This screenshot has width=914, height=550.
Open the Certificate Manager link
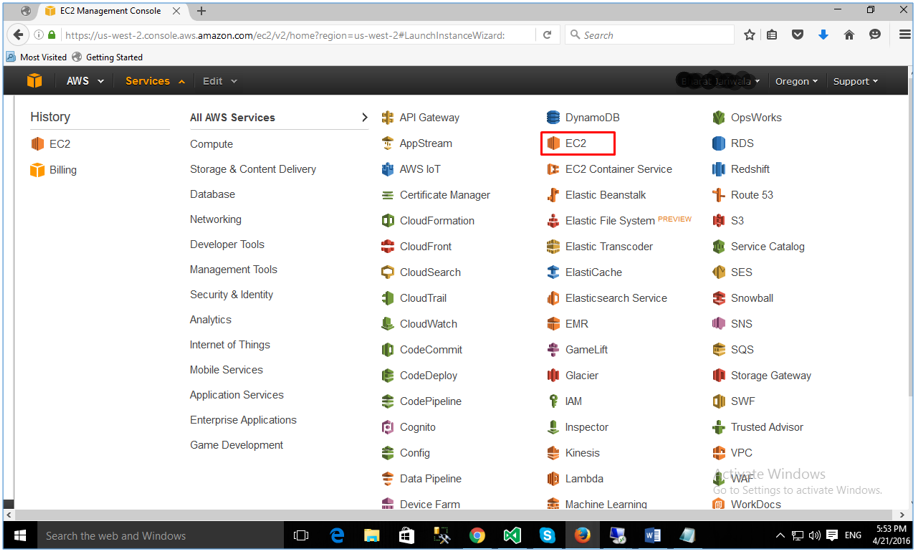click(x=445, y=195)
